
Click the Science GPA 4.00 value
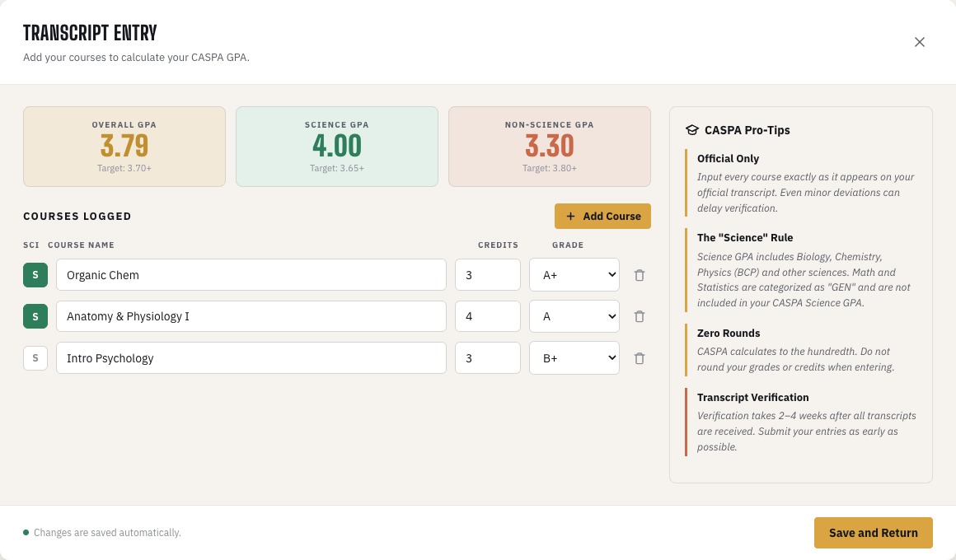point(336,147)
